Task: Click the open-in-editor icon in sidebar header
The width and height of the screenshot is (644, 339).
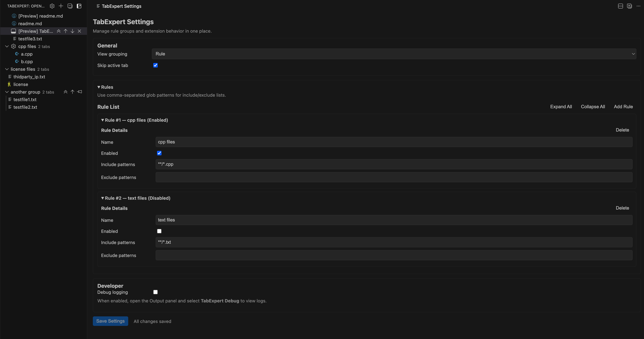Action: click(79, 6)
